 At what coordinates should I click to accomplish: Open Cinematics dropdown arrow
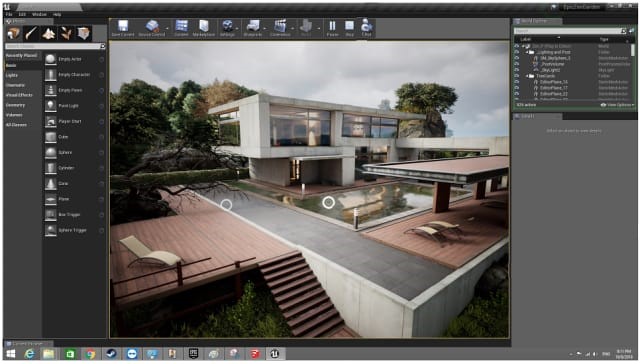293,29
